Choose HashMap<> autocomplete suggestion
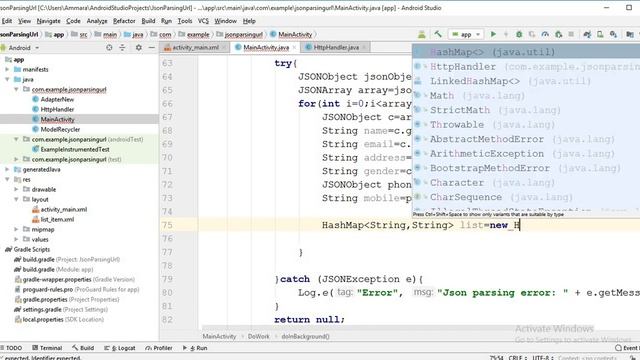The image size is (640, 360). [526, 52]
